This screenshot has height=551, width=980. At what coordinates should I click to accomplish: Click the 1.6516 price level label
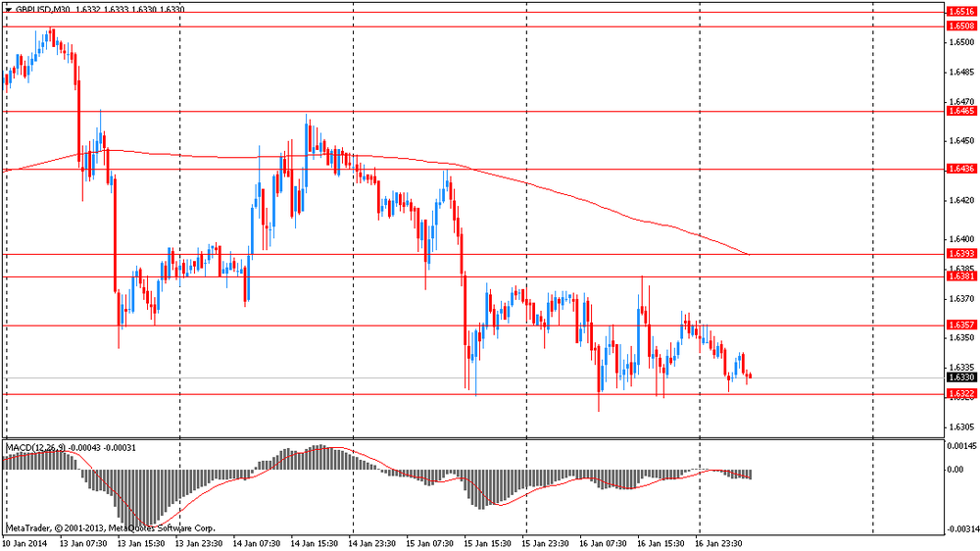pyautogui.click(x=961, y=11)
